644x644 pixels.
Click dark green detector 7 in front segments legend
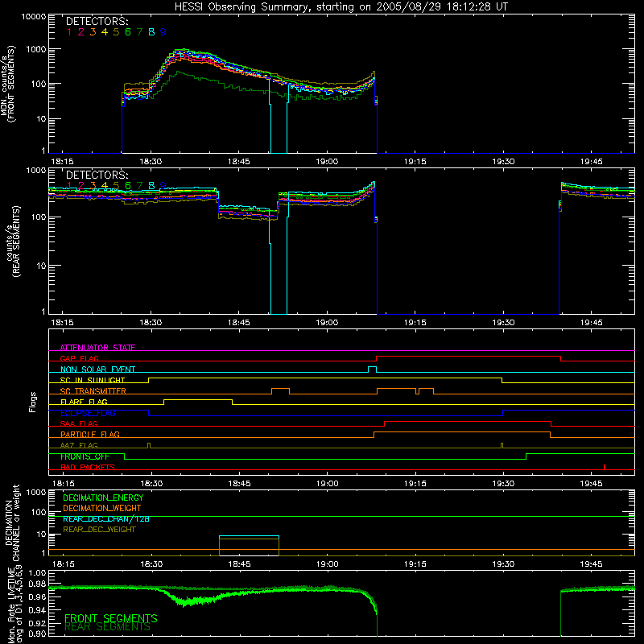(139, 32)
